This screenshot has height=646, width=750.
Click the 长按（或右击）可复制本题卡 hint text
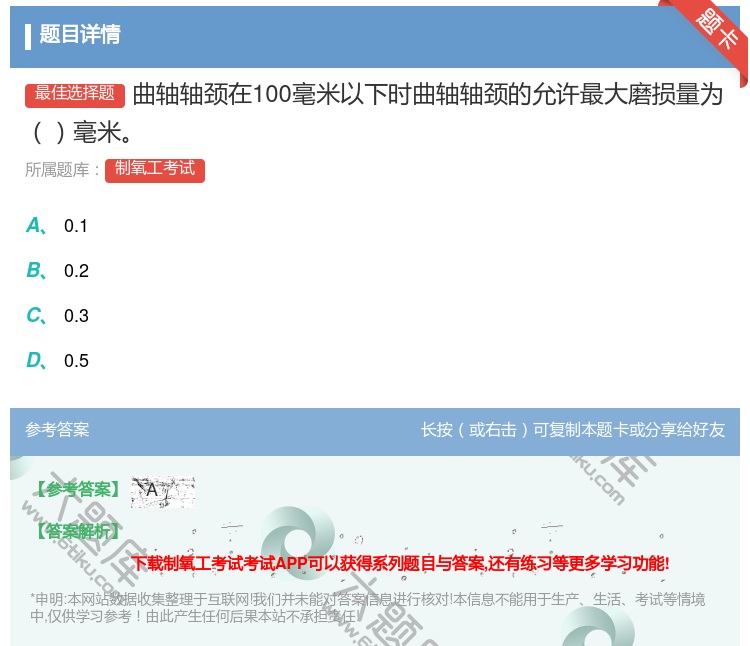[x=573, y=429]
